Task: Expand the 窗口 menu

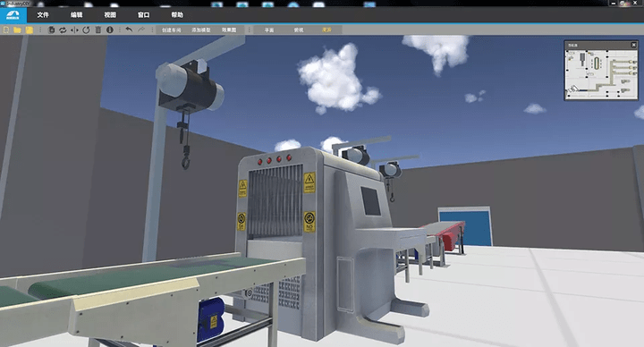Action: (143, 15)
